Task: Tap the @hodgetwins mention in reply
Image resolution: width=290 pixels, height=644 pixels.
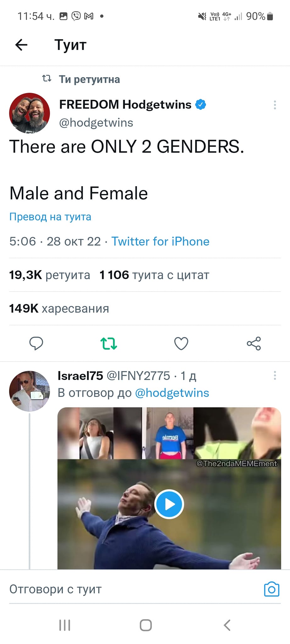Action: click(172, 393)
